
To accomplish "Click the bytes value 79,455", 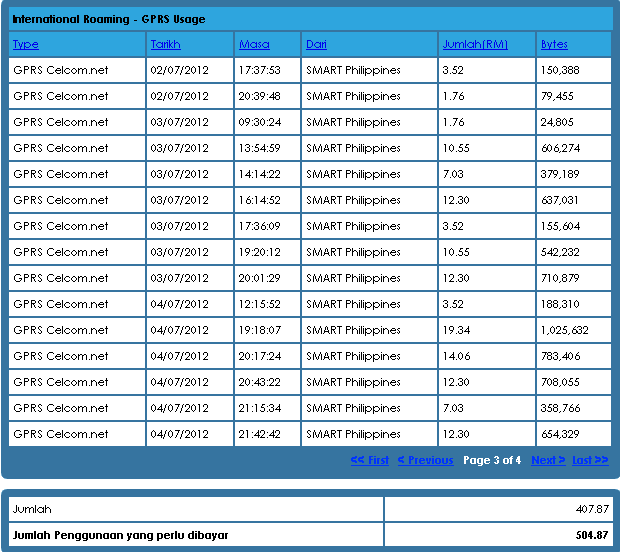I will tap(557, 96).
